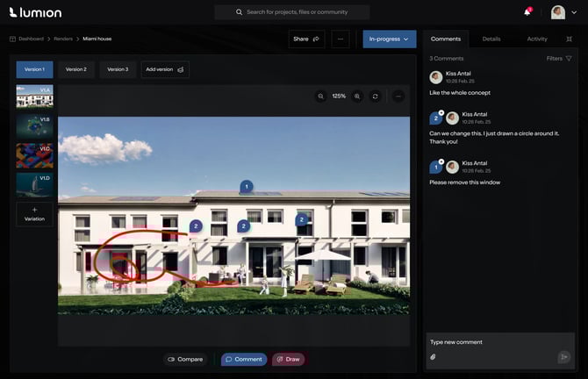Select the Version 2 tab

[76, 69]
